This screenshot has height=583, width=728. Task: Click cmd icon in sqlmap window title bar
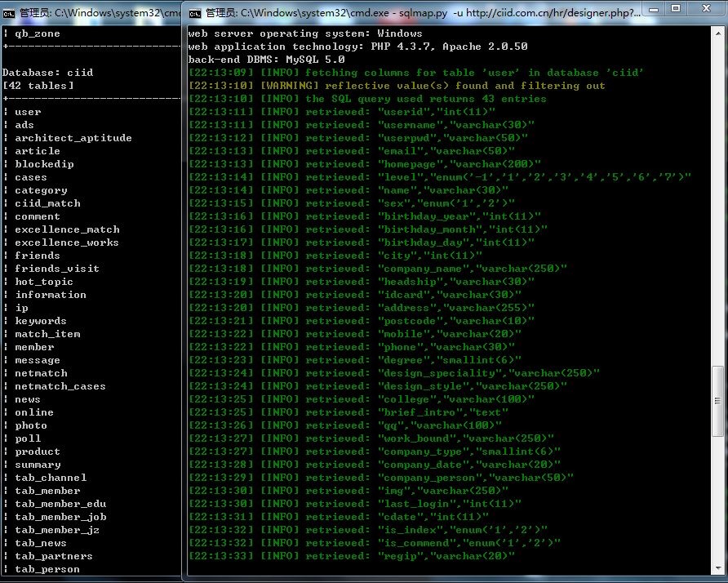[x=195, y=13]
